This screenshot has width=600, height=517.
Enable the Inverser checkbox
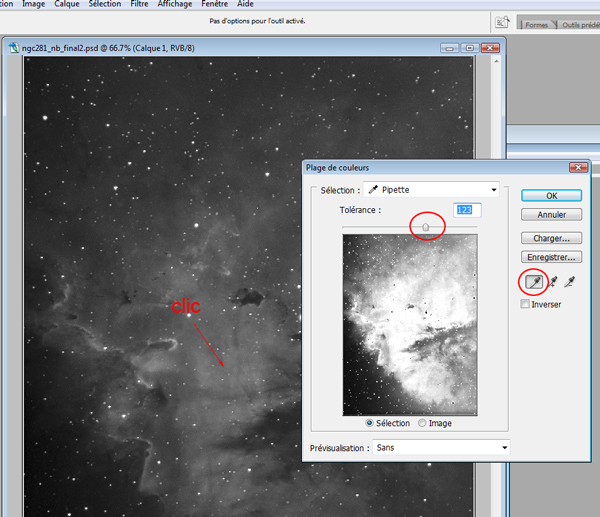pos(525,304)
